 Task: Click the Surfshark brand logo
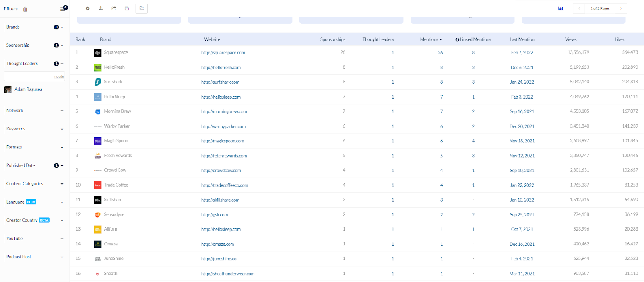coord(97,82)
